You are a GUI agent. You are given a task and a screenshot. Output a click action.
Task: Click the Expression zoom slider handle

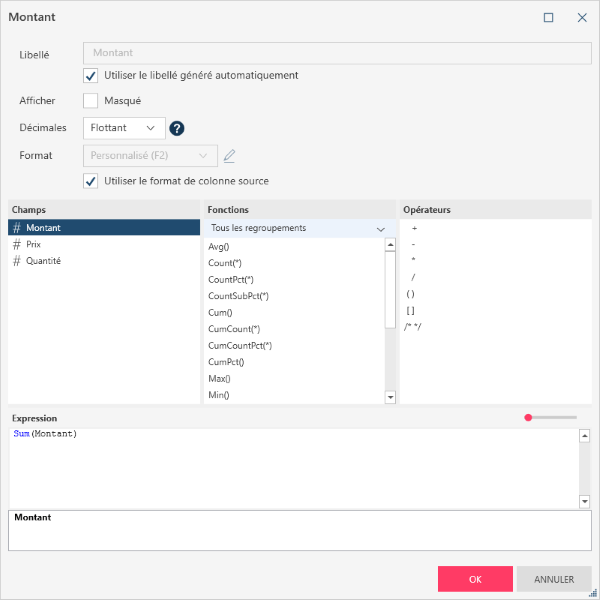pos(528,417)
